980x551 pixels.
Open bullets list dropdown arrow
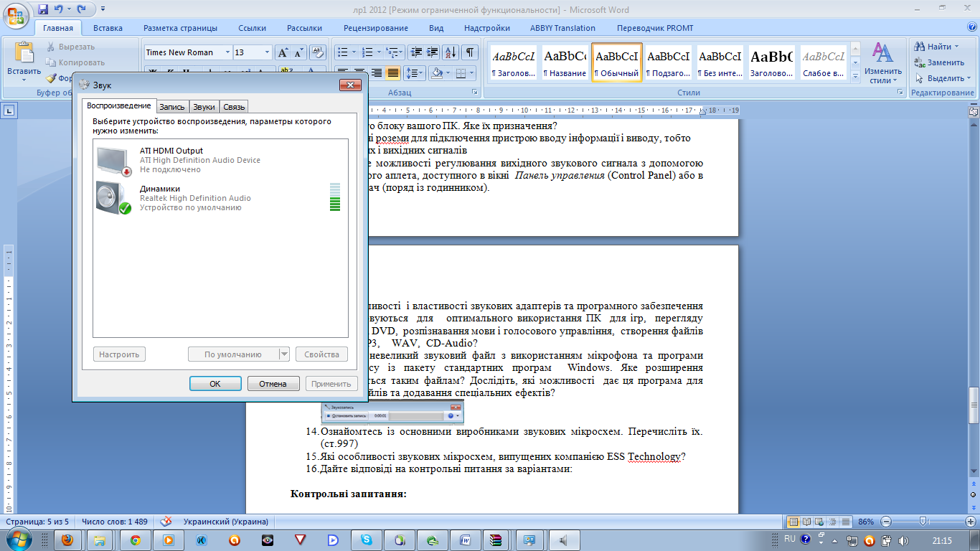tap(354, 52)
